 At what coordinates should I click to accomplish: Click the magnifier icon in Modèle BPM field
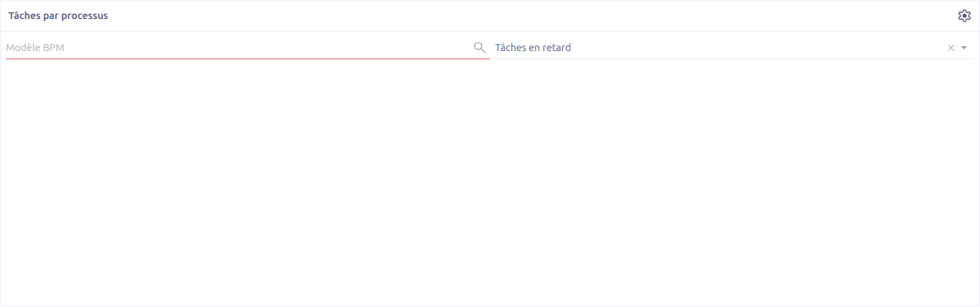click(480, 48)
